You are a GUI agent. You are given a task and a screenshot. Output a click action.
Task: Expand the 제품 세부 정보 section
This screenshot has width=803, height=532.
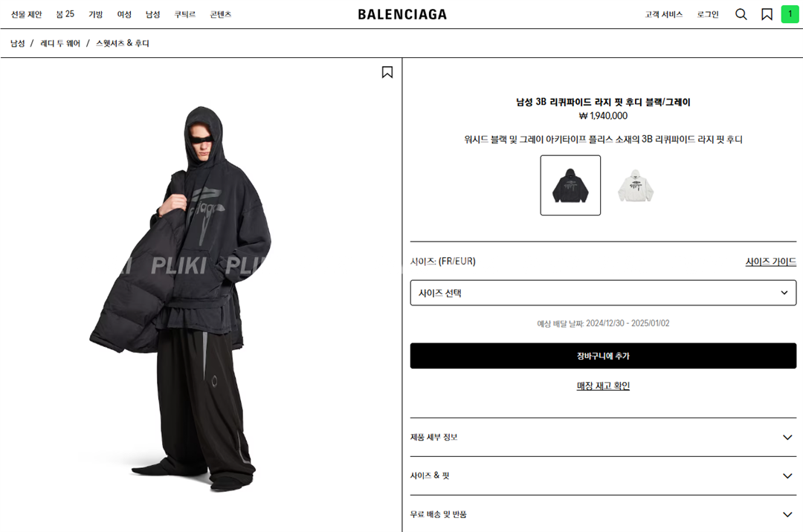coord(603,438)
